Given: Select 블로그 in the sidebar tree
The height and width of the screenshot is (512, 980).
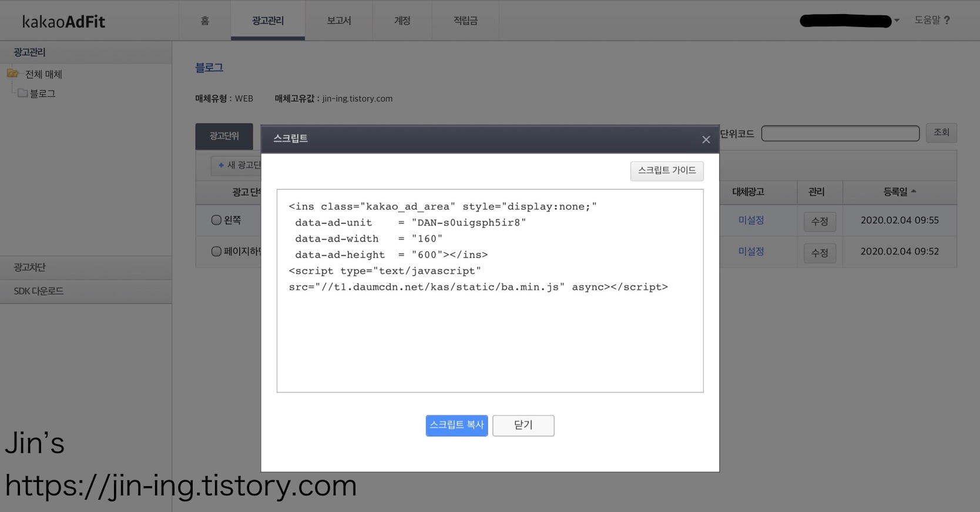Looking at the screenshot, I should pyautogui.click(x=42, y=93).
